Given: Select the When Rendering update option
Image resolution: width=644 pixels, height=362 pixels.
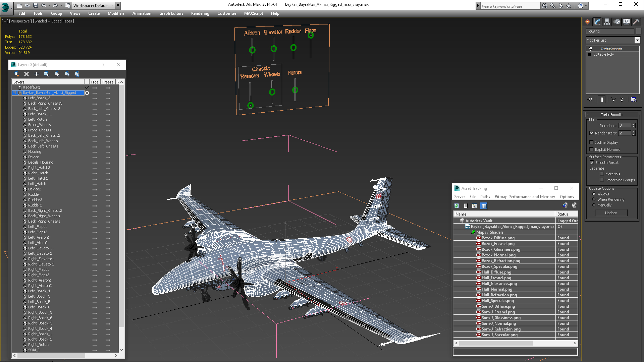Looking at the screenshot, I should point(594,199).
